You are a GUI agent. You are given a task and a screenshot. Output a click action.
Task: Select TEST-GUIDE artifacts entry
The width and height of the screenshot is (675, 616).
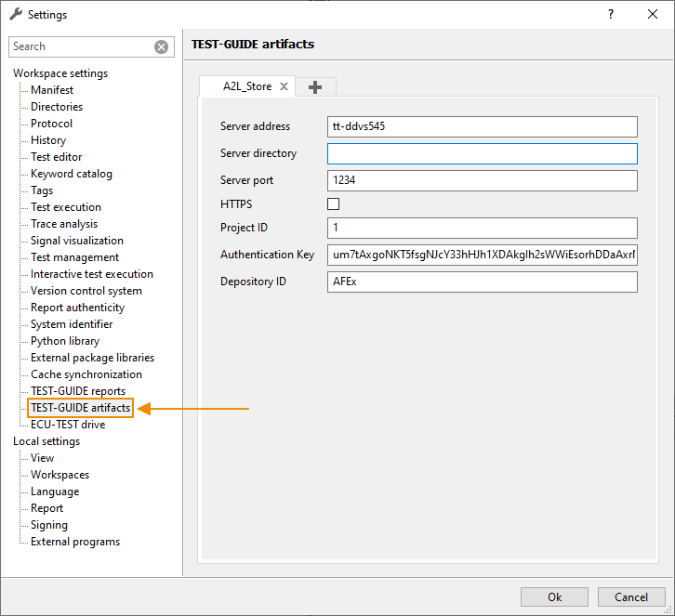(x=81, y=408)
